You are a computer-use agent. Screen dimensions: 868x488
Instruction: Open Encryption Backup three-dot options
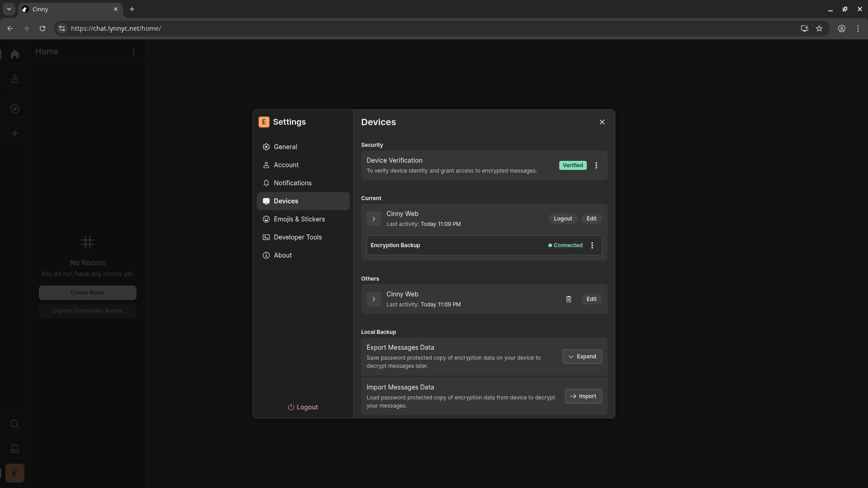[592, 245]
